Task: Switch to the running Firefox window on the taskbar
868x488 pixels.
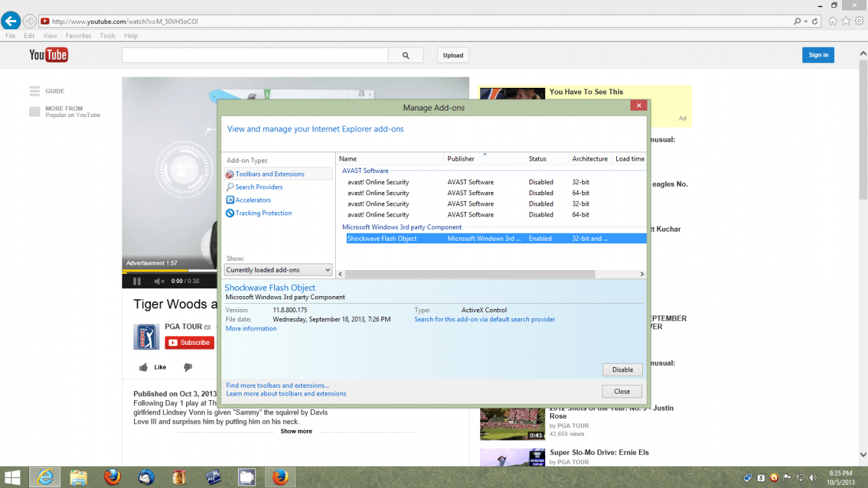Action: pyautogui.click(x=280, y=477)
